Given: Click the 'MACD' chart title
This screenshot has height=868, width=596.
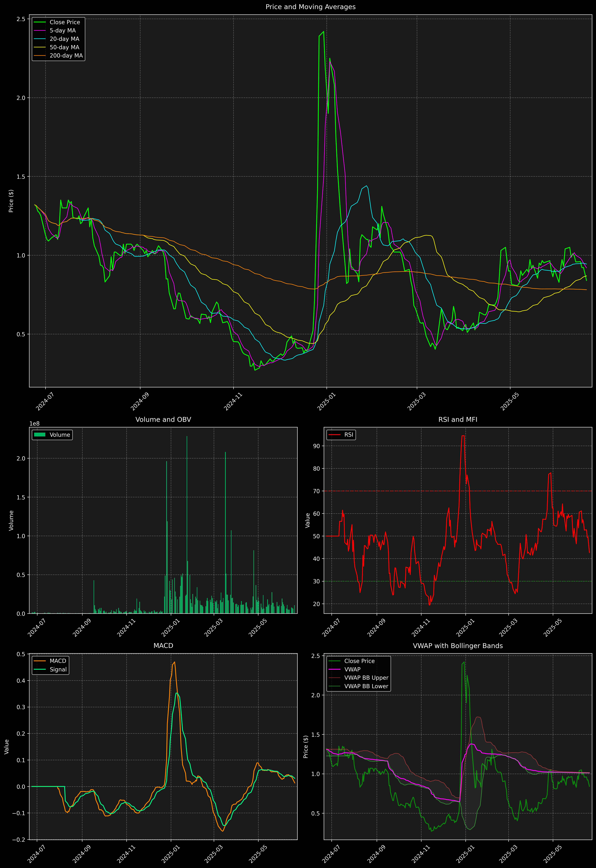Looking at the screenshot, I should [163, 646].
